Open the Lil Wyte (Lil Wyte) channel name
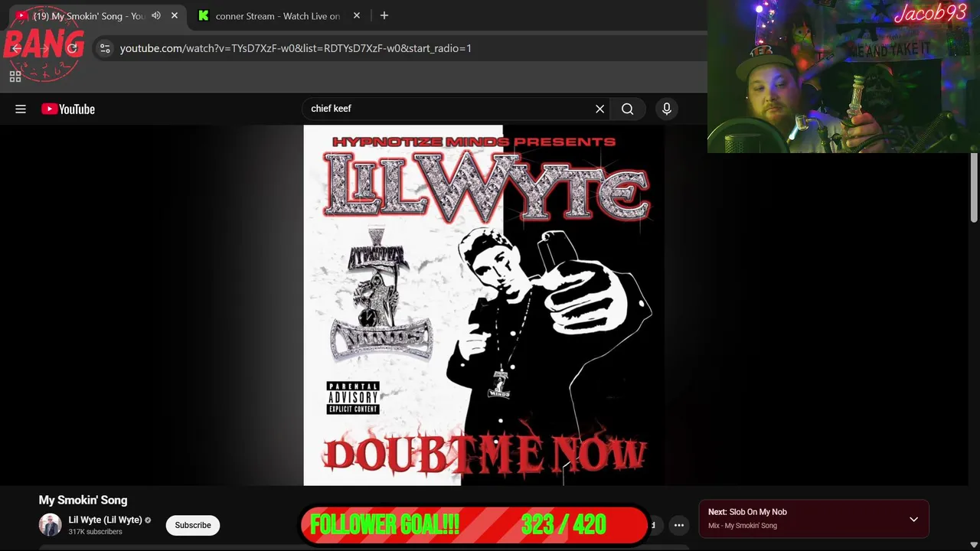This screenshot has height=551, width=980. [x=106, y=520]
